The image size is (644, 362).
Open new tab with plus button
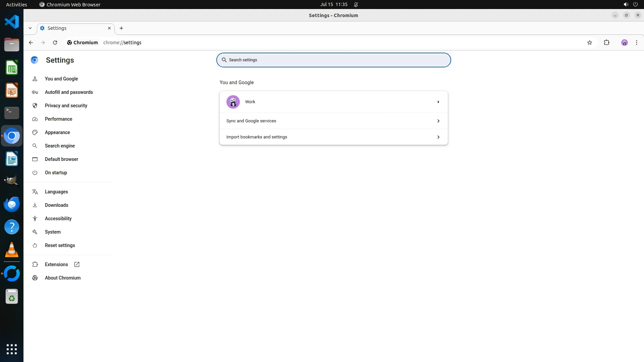pyautogui.click(x=121, y=28)
